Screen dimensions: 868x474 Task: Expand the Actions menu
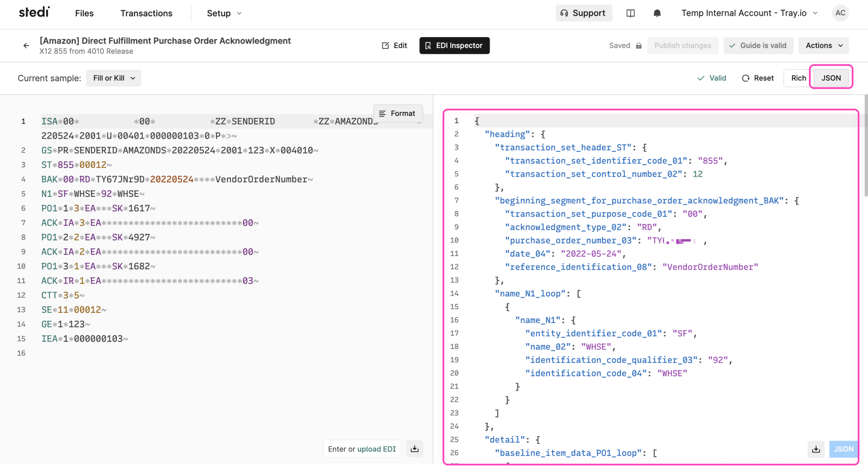click(x=823, y=45)
